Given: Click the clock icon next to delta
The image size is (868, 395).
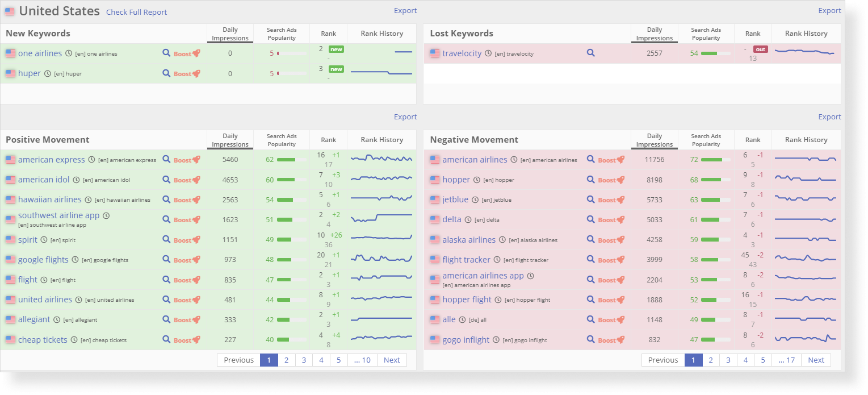Looking at the screenshot, I should click(468, 220).
